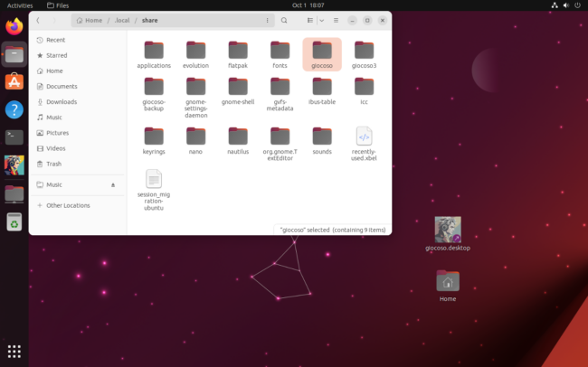The image size is (588, 367).
Task: Eject the Music volume
Action: 113,184
